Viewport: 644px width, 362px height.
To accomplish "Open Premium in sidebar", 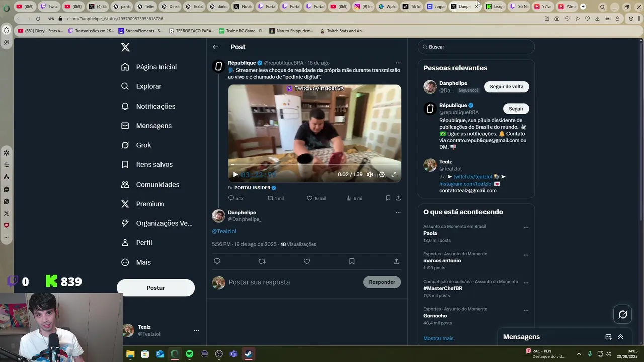I will pos(142,204).
